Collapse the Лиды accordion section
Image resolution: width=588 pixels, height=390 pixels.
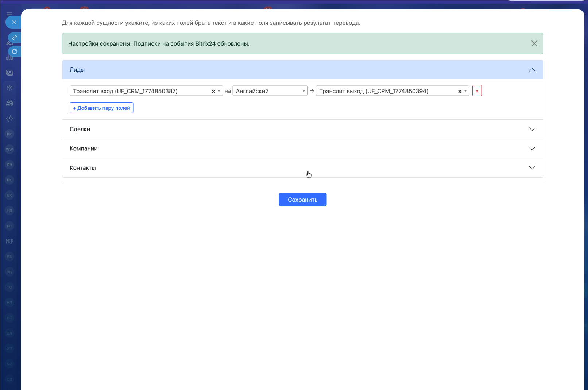(x=303, y=70)
